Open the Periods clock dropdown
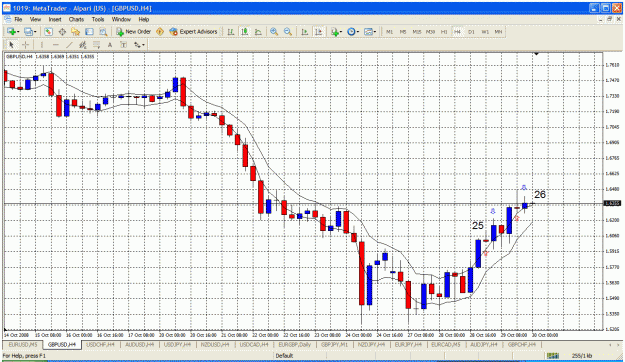The image size is (625, 362). [x=353, y=31]
